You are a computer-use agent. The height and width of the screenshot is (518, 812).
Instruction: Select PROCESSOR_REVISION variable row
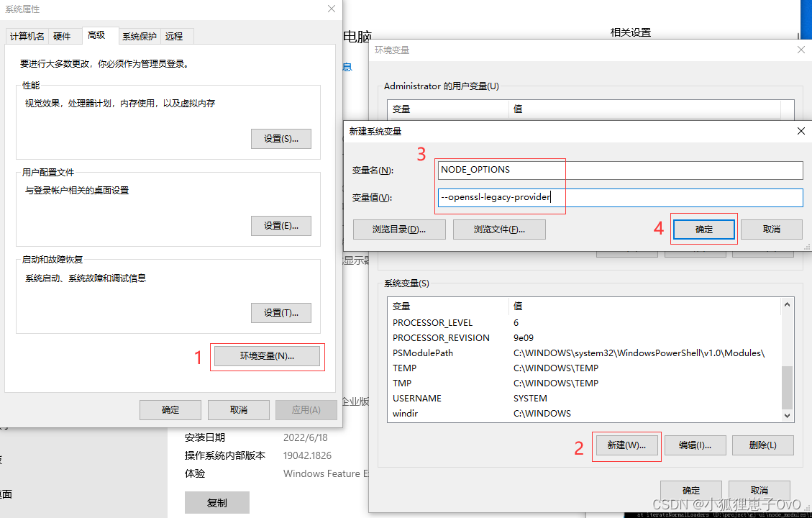[x=583, y=337]
